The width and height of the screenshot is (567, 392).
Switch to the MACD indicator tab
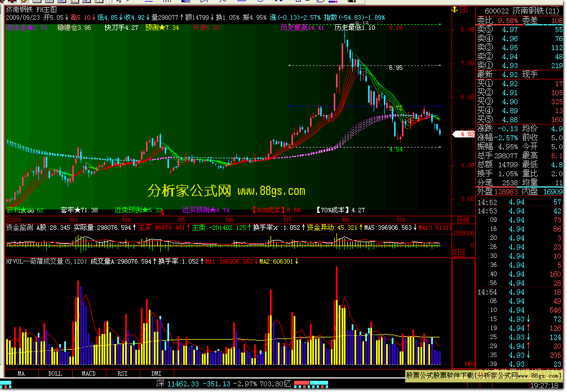click(88, 373)
